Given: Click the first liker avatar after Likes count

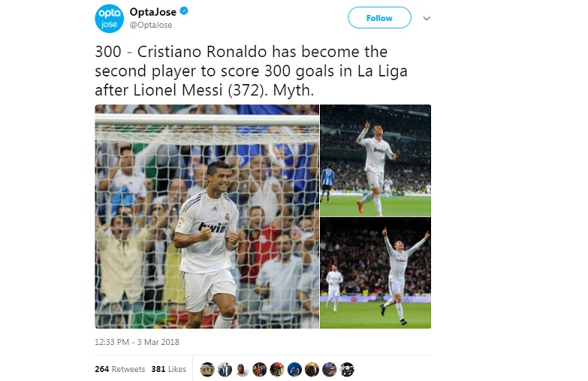Looking at the screenshot, I should (207, 370).
